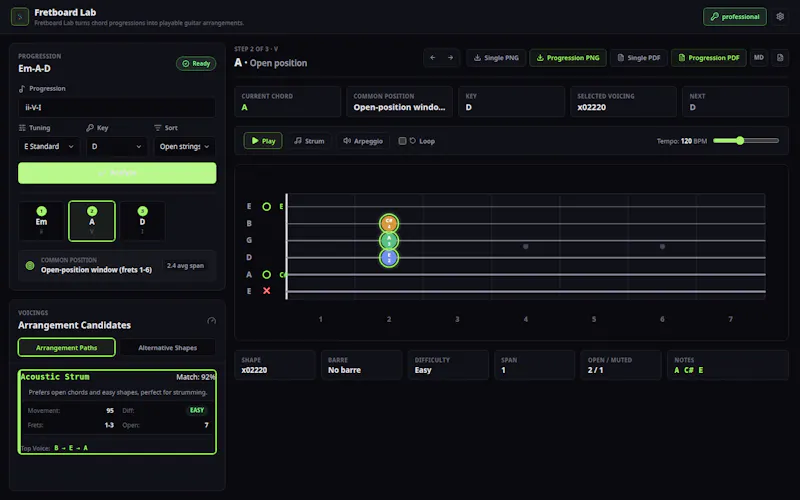Click the file icon button after MD
The image size is (800, 500).
pos(780,58)
